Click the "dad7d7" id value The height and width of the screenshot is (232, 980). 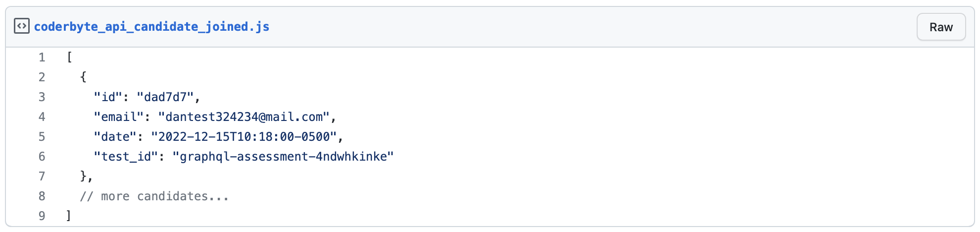click(x=165, y=97)
